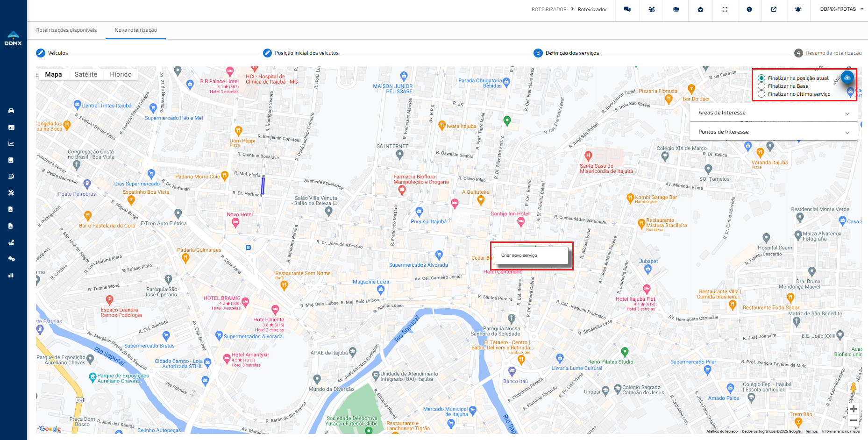The image size is (868, 440).
Task: Click the Novo Hotel map label
Action: click(x=240, y=214)
